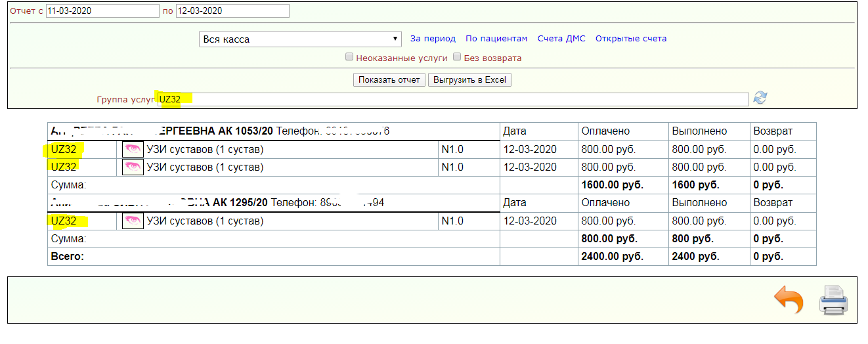Open the Вся касса dropdown
This screenshot has width=868, height=344.
(300, 39)
